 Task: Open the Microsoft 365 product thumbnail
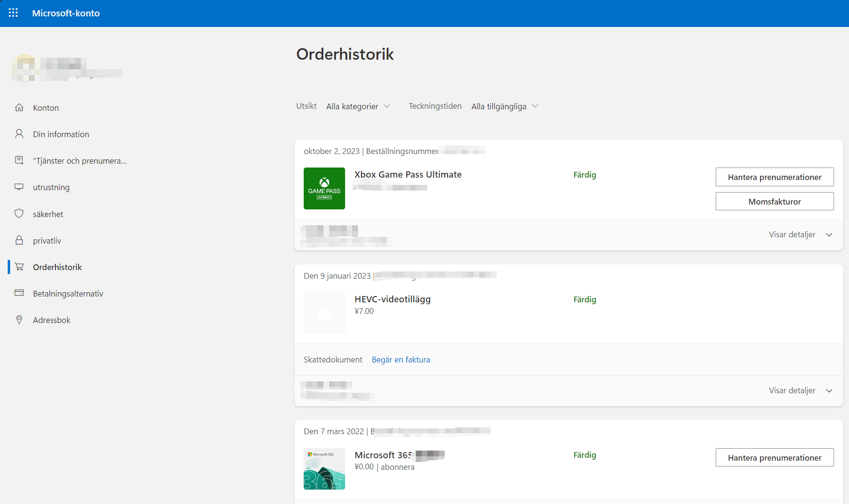point(324,469)
